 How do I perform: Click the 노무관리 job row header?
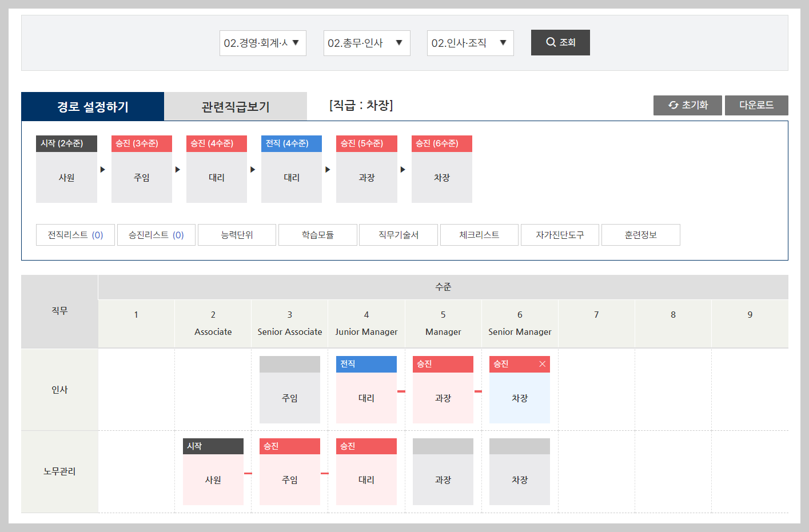59,471
